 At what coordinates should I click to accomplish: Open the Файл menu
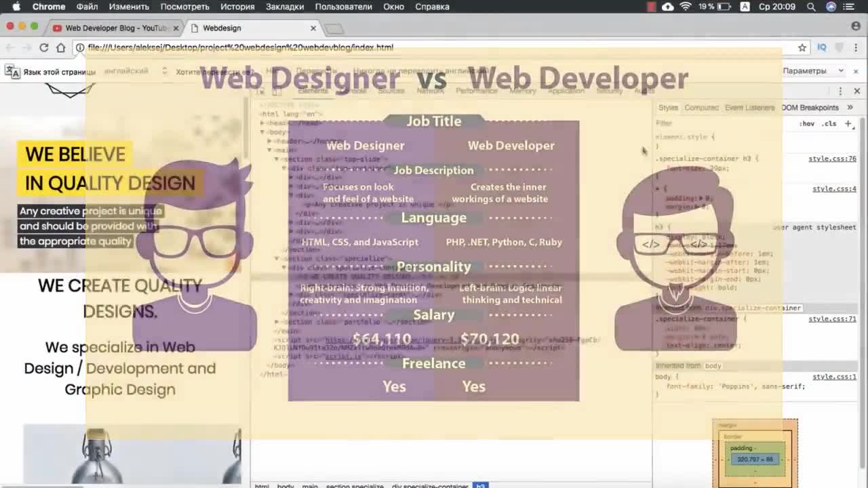tap(87, 7)
